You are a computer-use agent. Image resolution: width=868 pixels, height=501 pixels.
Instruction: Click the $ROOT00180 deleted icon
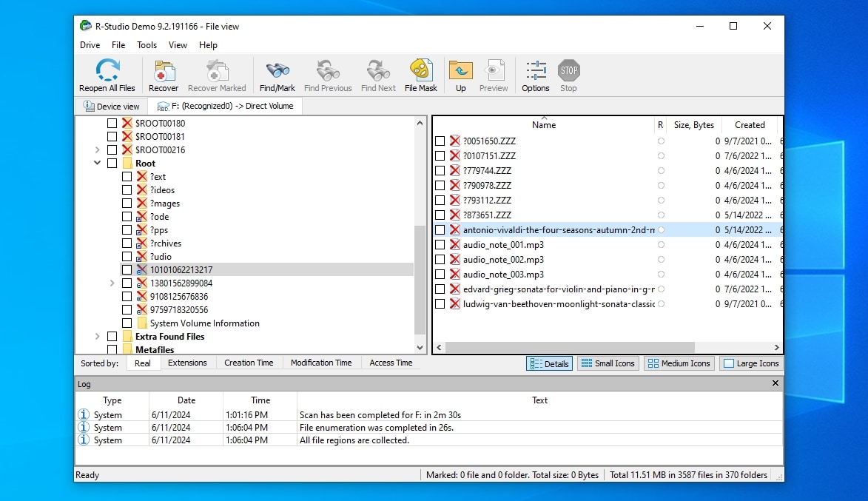pos(127,123)
